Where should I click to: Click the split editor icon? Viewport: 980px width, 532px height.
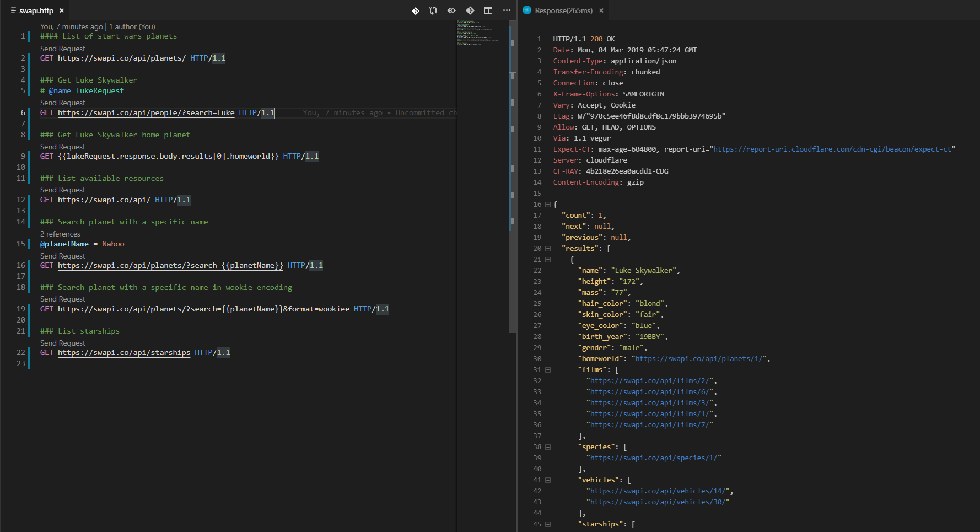[x=488, y=10]
